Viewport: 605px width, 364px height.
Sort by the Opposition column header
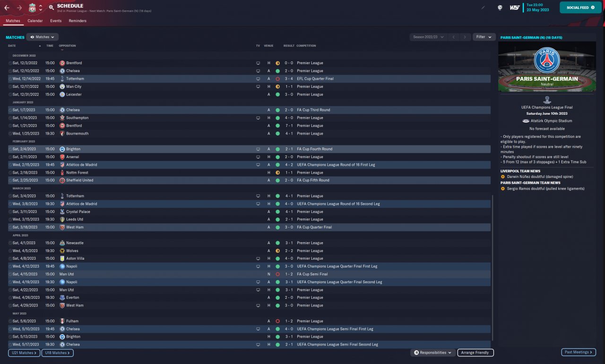[x=67, y=46]
